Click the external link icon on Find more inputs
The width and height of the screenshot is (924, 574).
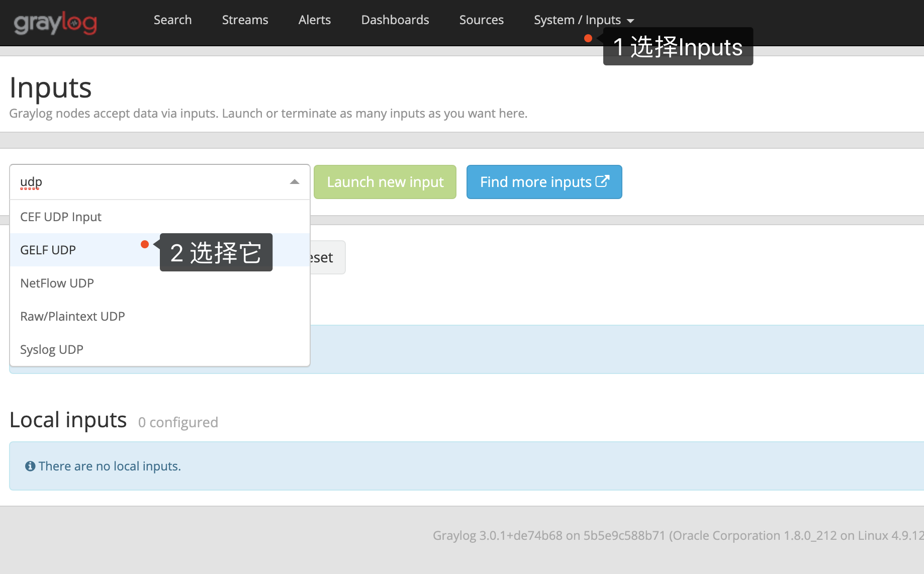[x=602, y=181]
